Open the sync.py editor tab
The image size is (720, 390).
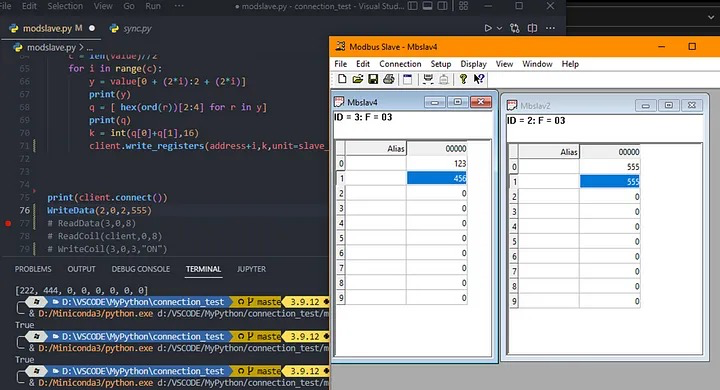tap(131, 28)
